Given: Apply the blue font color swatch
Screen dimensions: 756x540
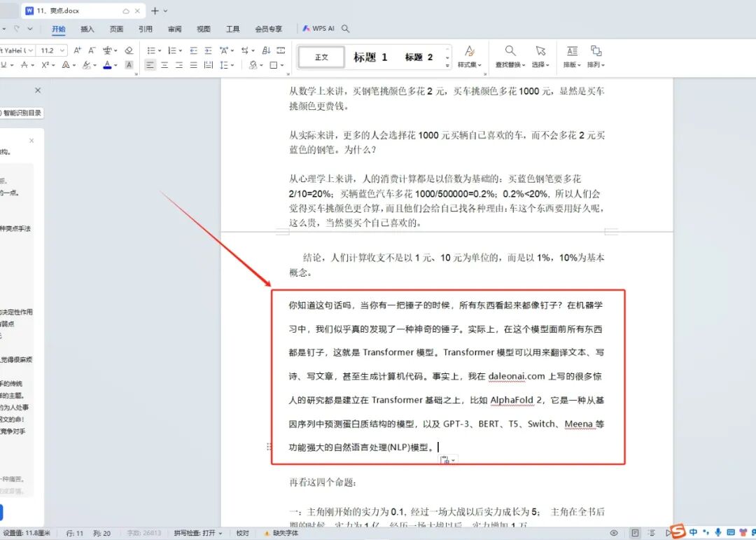Looking at the screenshot, I should point(108,64).
